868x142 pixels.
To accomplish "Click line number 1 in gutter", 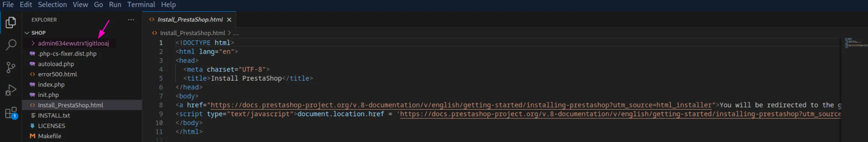I will 161,43.
